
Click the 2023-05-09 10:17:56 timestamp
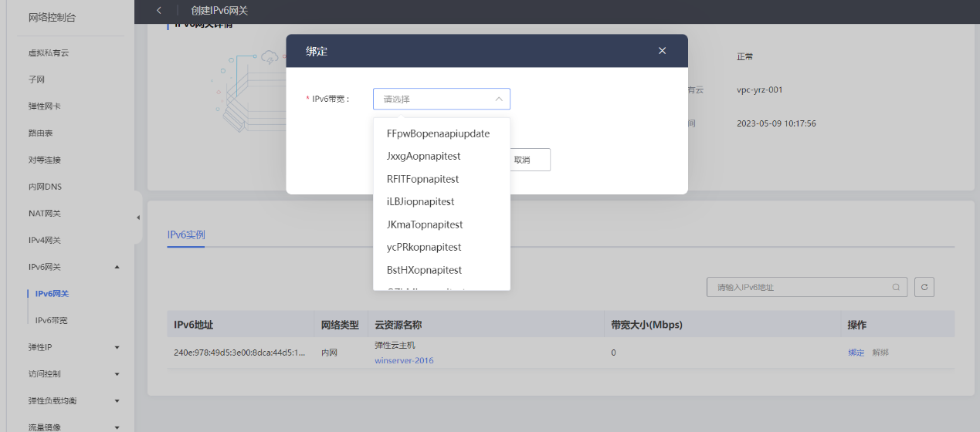pos(777,123)
